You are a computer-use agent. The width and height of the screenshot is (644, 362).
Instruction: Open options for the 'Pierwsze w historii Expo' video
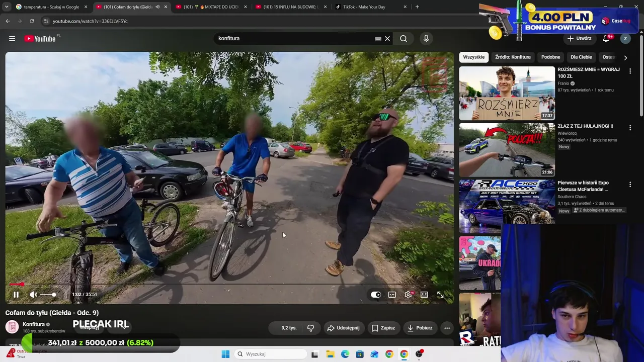pyautogui.click(x=630, y=185)
